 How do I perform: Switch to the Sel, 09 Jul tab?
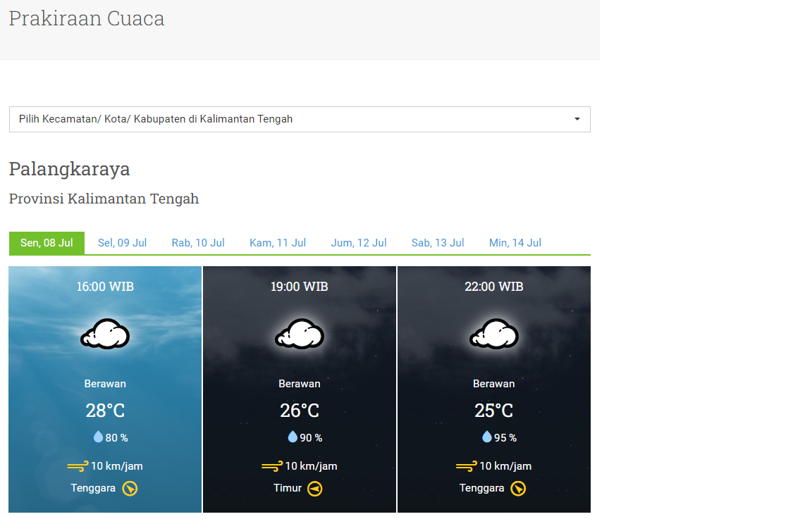[x=122, y=243]
